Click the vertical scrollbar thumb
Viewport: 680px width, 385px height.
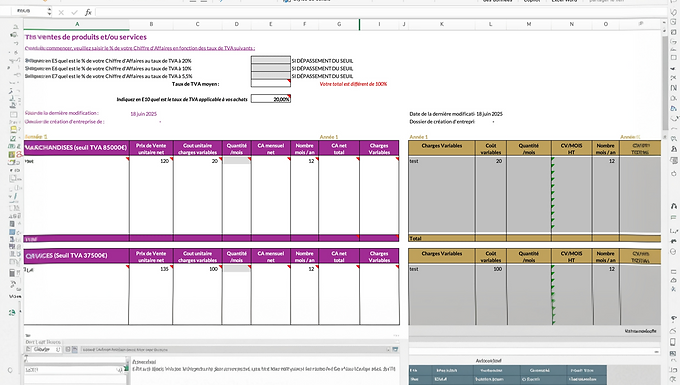665,82
